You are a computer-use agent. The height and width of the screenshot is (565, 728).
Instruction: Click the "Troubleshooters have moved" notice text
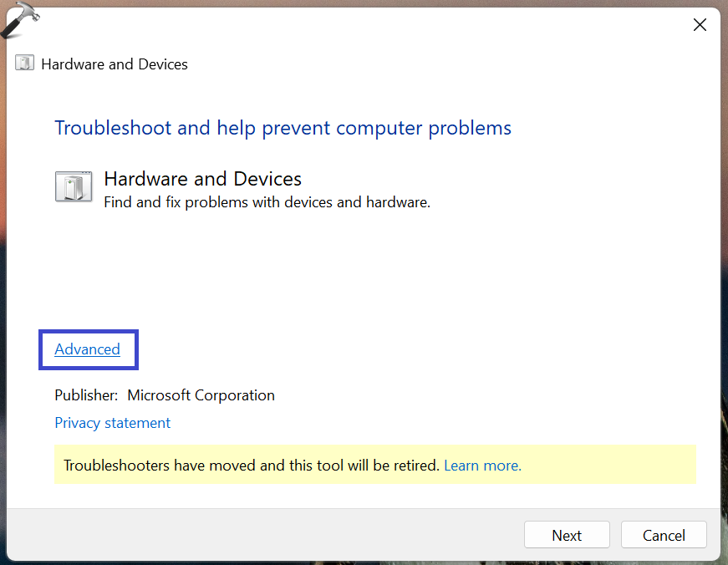point(251,466)
